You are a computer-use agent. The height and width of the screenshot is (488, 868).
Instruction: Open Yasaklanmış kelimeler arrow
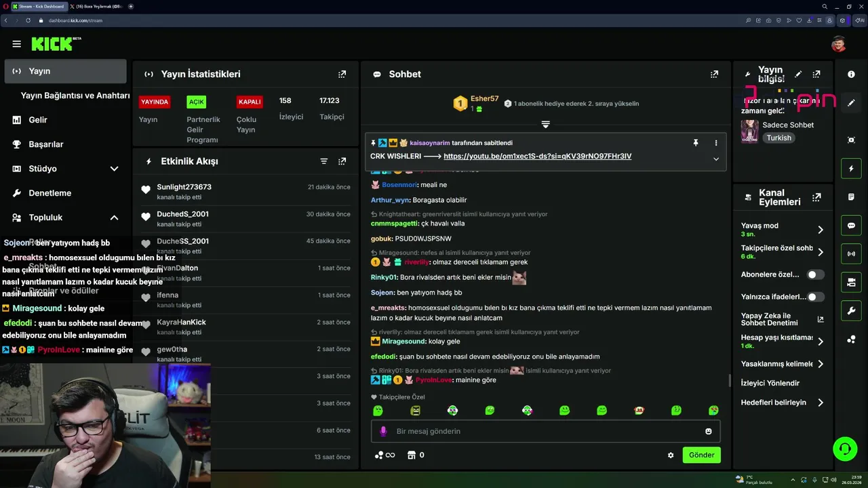pyautogui.click(x=820, y=364)
